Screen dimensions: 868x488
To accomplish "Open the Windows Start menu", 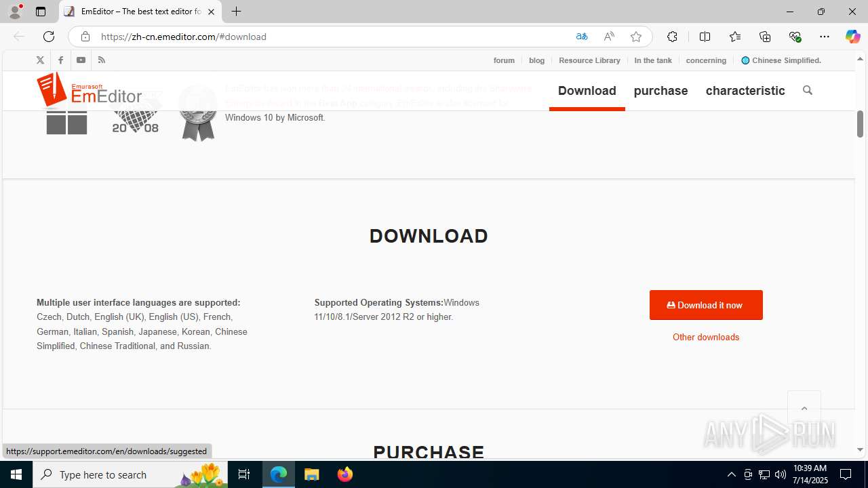I will [16, 474].
